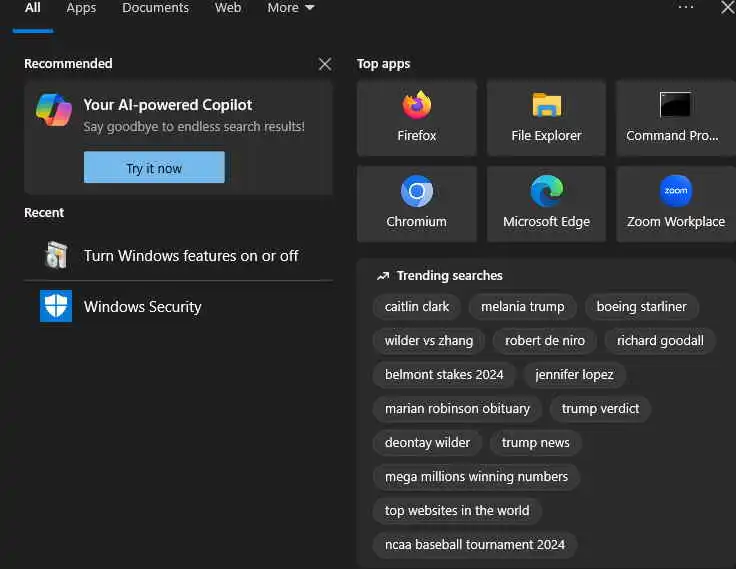
Task: Click mega millions winning numbers chip
Action: (476, 477)
